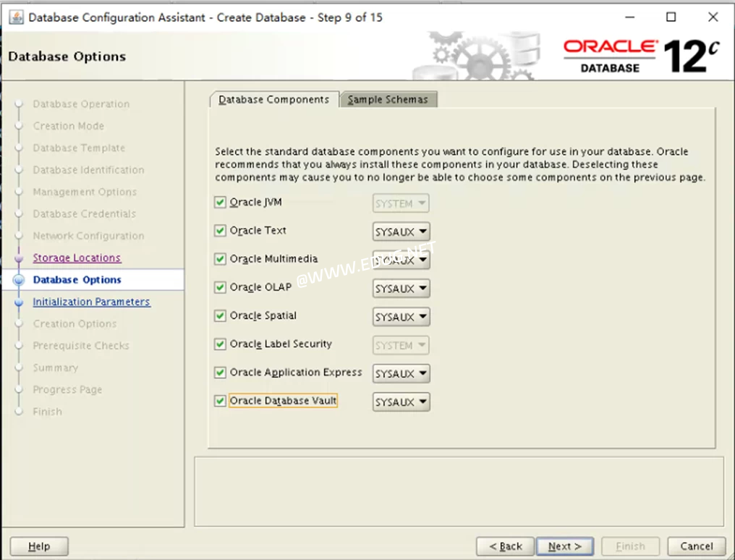735x560 pixels.
Task: Expand Oracle Database Vault tablespace dropdown
Action: pos(401,402)
